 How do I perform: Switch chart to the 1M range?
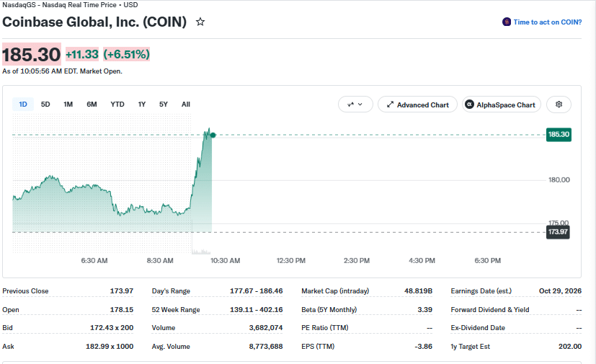[x=68, y=105]
